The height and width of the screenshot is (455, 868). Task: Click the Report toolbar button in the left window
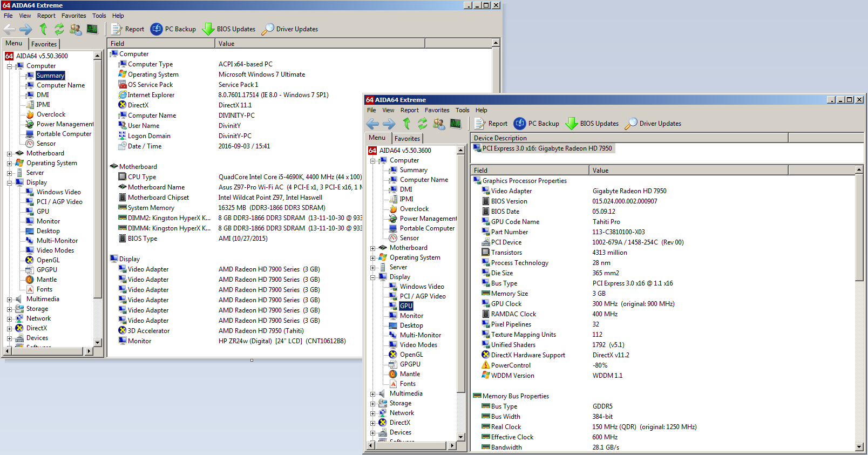pos(128,29)
